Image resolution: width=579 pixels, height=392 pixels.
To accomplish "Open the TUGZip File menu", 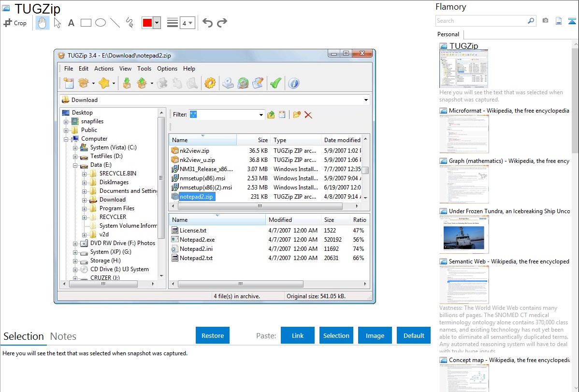I will coord(69,69).
